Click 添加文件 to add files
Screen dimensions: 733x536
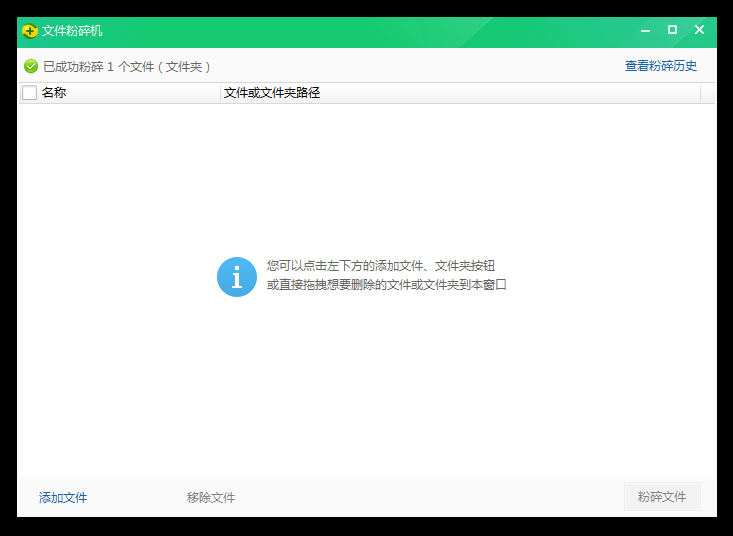[63, 497]
